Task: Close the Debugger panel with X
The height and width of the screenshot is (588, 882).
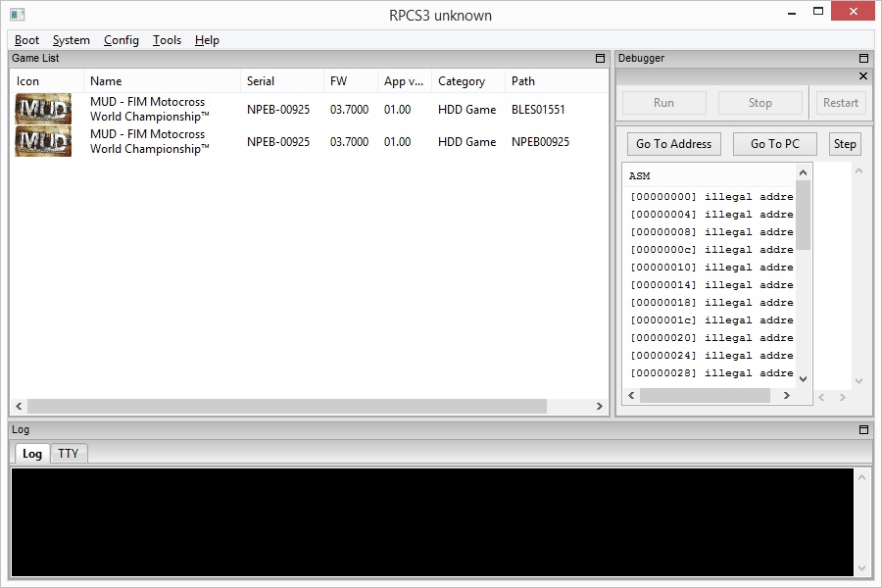Action: coord(863,76)
